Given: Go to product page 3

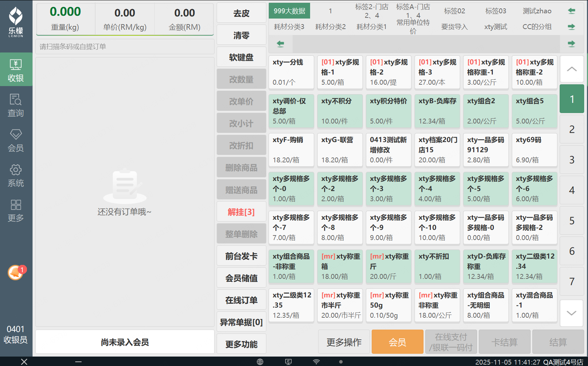Looking at the screenshot, I should [x=572, y=160].
